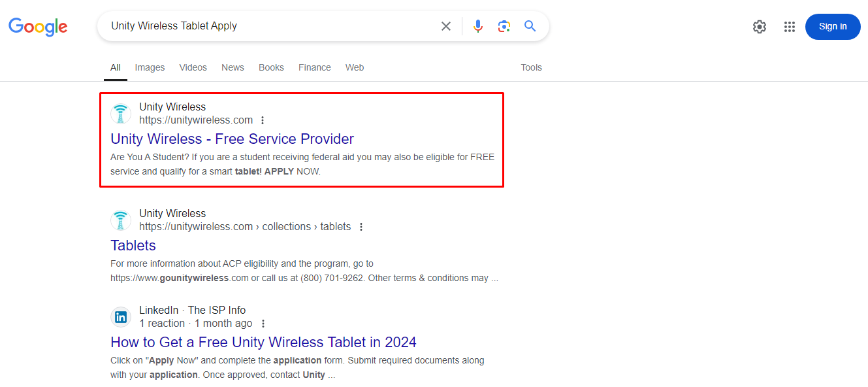
Task: Switch to the Images tab
Action: [x=150, y=67]
